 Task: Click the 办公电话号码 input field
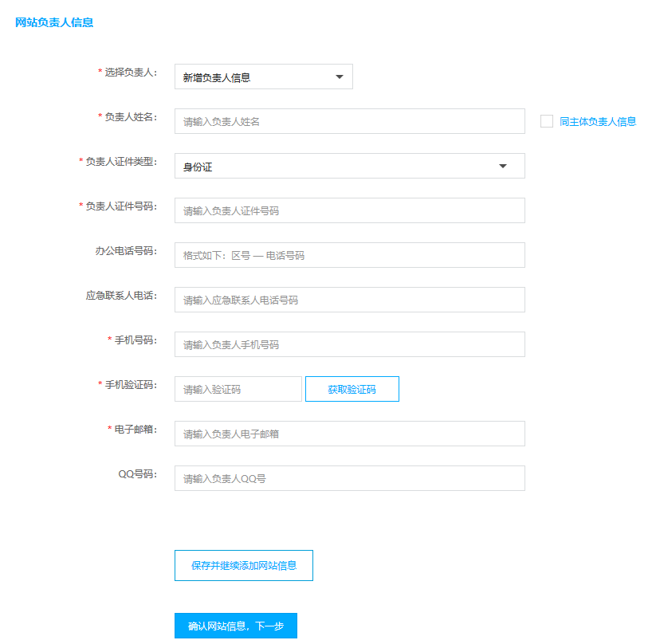[x=348, y=254]
